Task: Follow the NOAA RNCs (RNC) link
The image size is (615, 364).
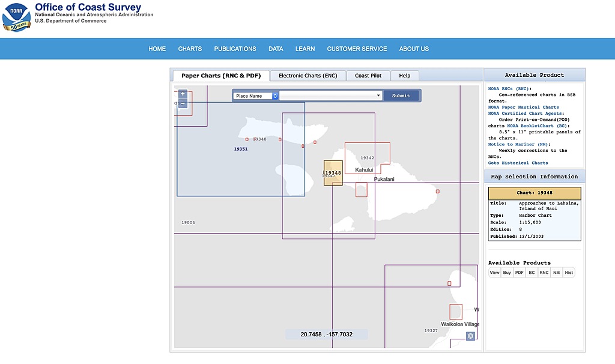Action: 508,89
